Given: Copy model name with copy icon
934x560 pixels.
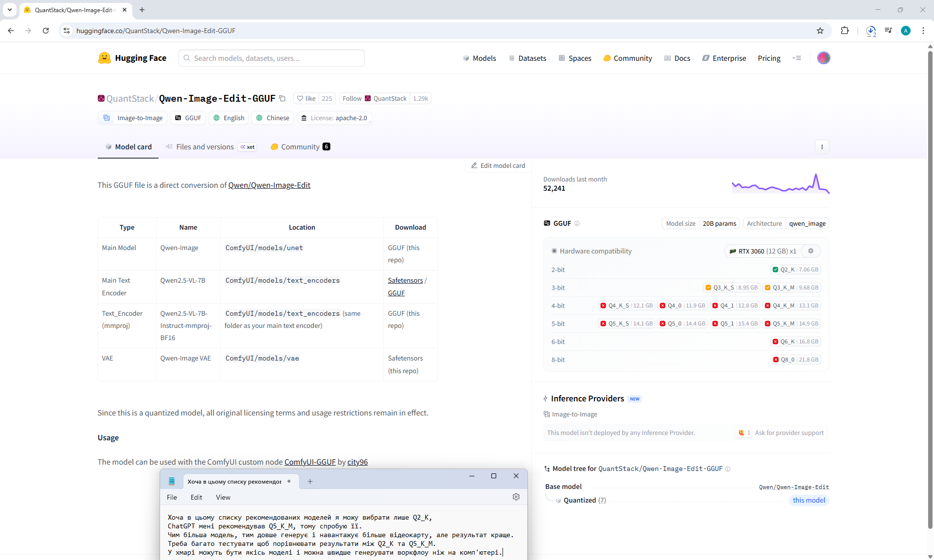Looking at the screenshot, I should [282, 98].
